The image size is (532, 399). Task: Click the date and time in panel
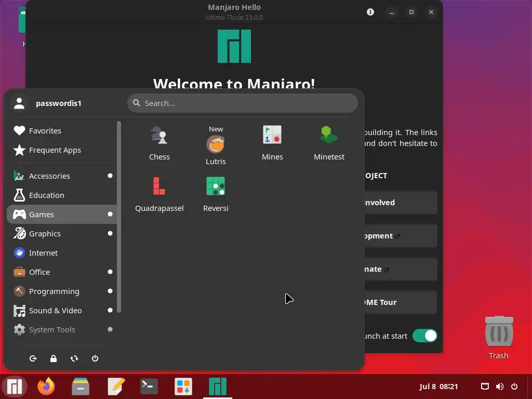point(438,387)
